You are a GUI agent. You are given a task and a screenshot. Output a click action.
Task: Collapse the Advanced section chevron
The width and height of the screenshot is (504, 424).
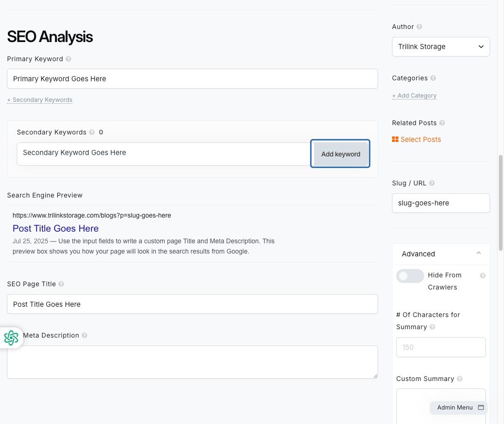[479, 253]
